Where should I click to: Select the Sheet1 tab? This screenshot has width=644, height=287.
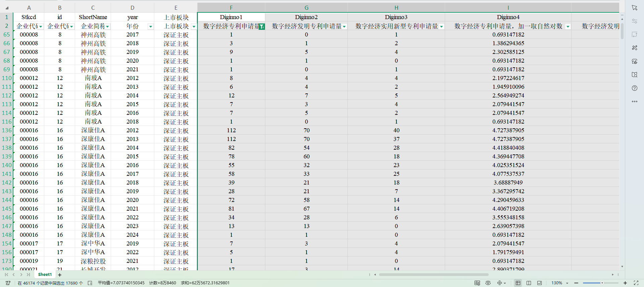click(x=45, y=275)
